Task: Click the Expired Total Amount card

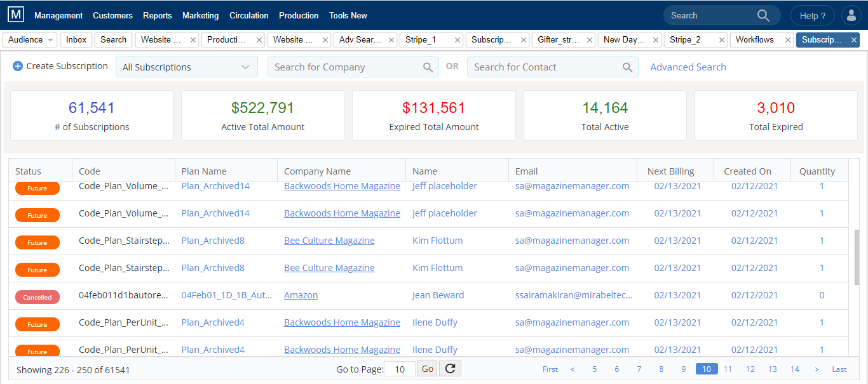Action: point(434,116)
